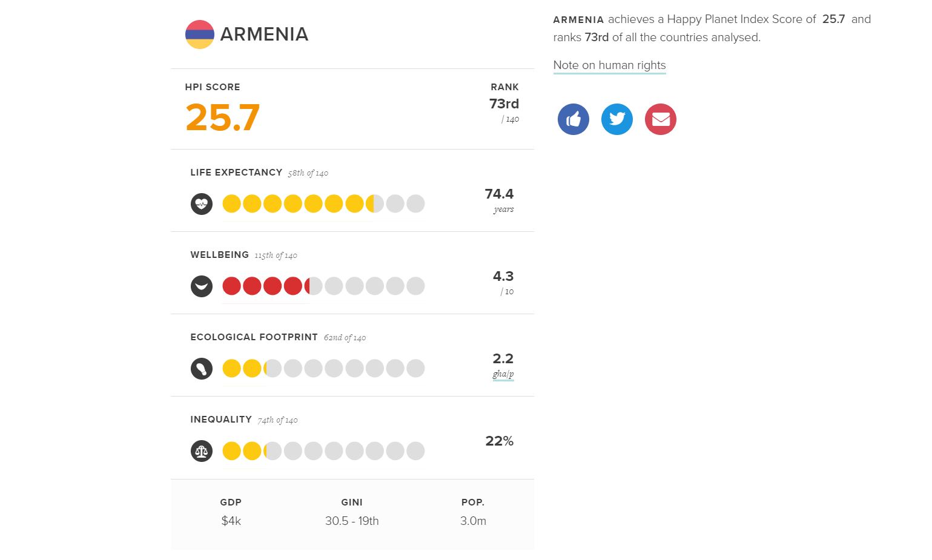Click the GDP $4k value
The width and height of the screenshot is (932, 560).
point(231,521)
